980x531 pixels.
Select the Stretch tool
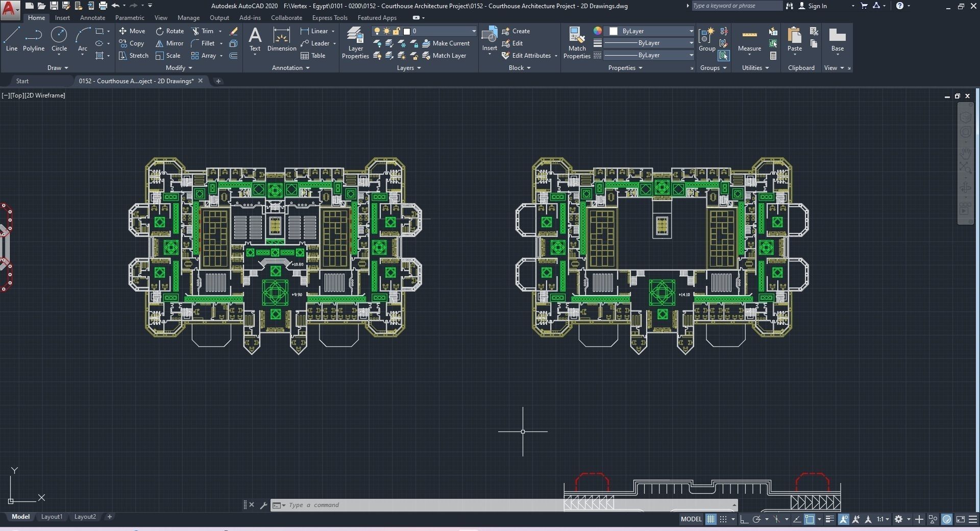point(134,56)
